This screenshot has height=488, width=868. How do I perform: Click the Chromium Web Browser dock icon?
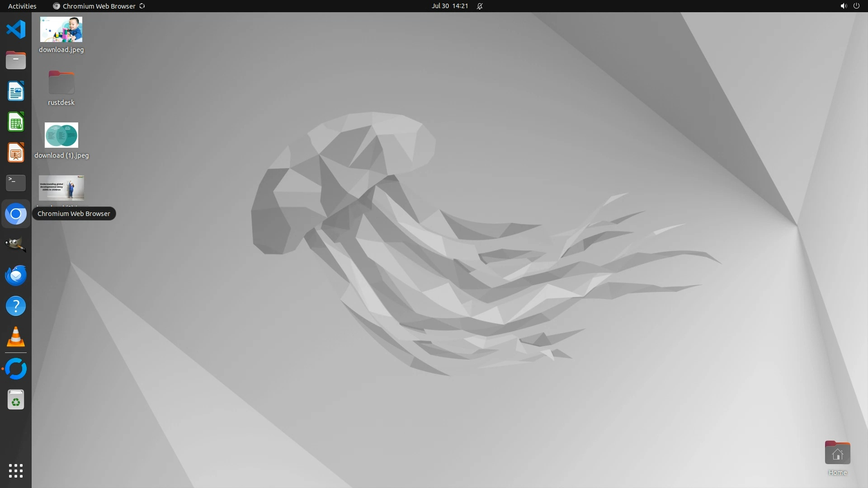16,214
